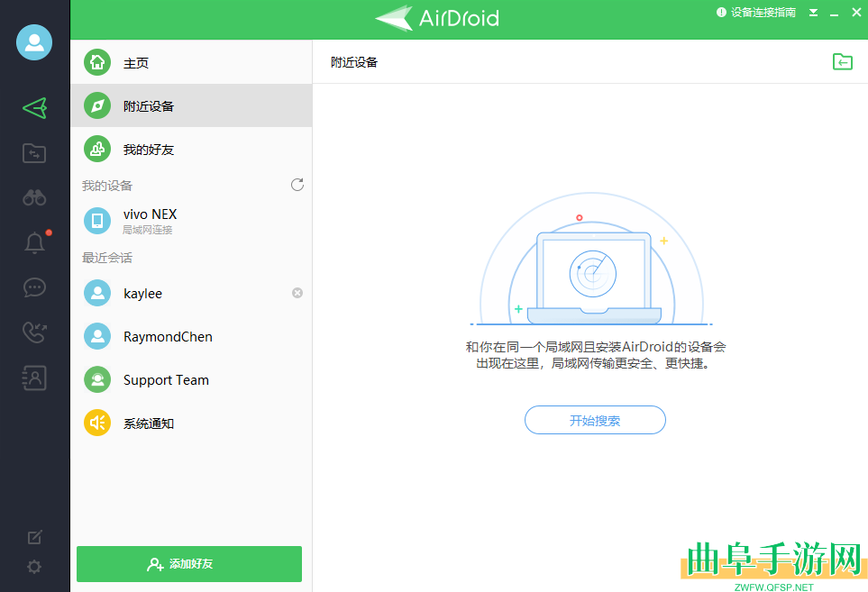Click the 开始搜索 button
The image size is (868, 592).
tap(595, 420)
